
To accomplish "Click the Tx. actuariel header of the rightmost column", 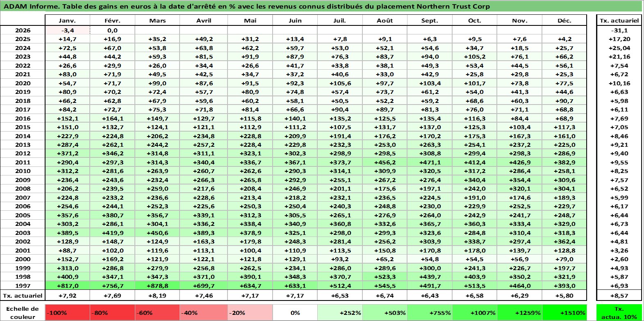I will [619, 20].
